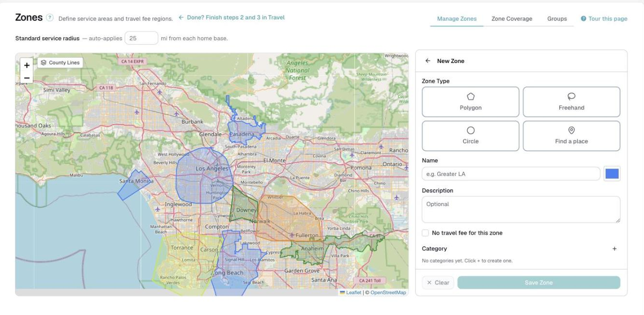Zoom out on the map
644x315 pixels.
(x=27, y=78)
